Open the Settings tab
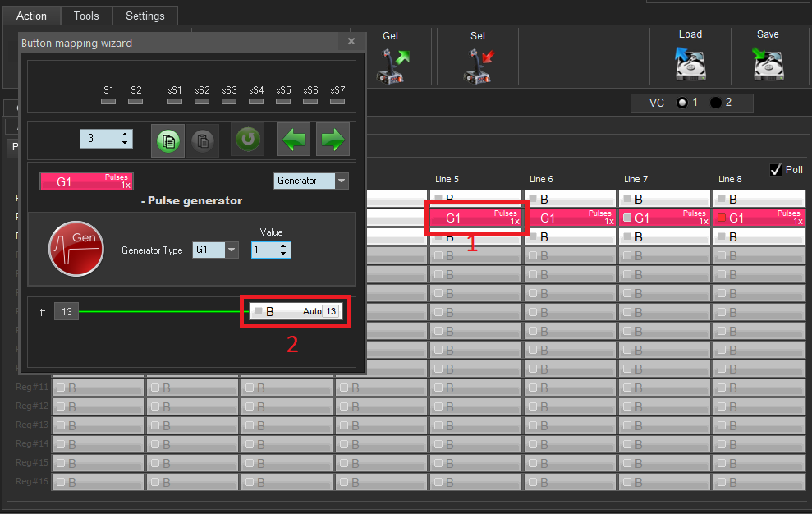 pyautogui.click(x=145, y=16)
